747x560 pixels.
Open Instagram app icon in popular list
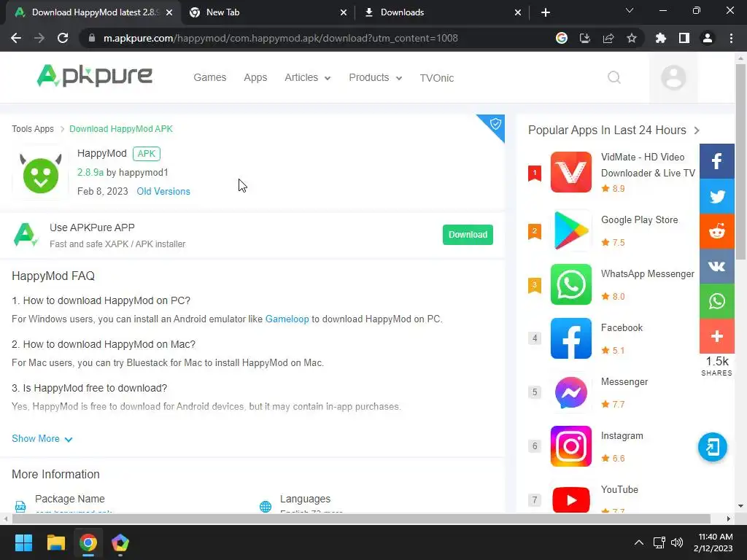[x=570, y=446]
